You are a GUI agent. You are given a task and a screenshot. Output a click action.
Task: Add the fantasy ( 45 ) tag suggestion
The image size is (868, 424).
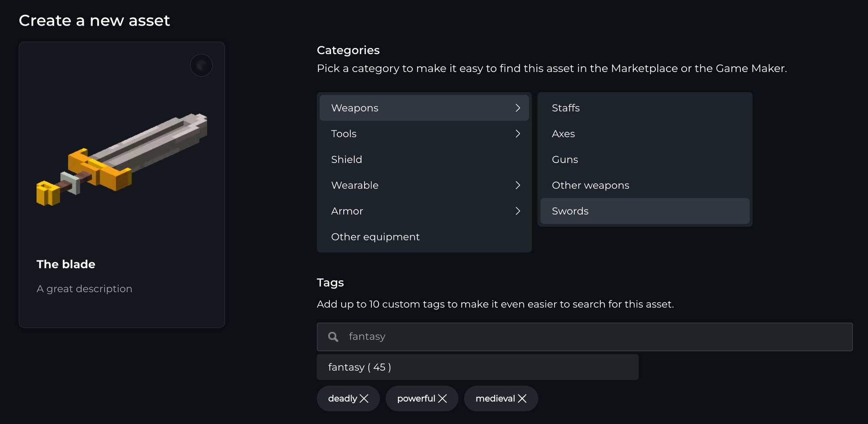[477, 367]
